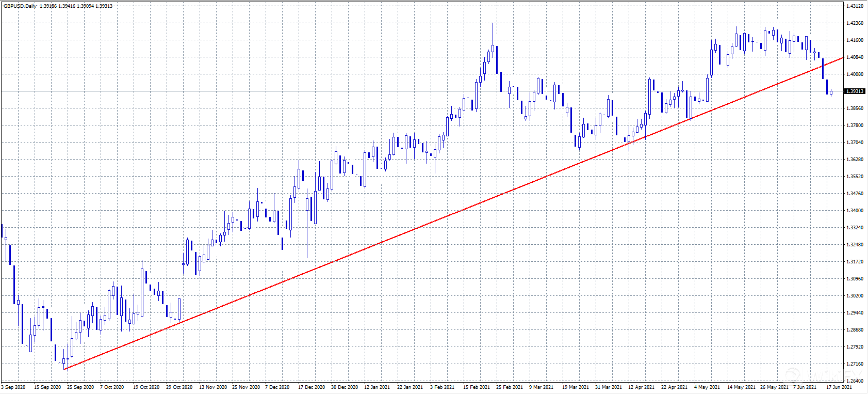Click the trendline's lower-left starting point
Screen dimensions: 868x394
(x=64, y=369)
